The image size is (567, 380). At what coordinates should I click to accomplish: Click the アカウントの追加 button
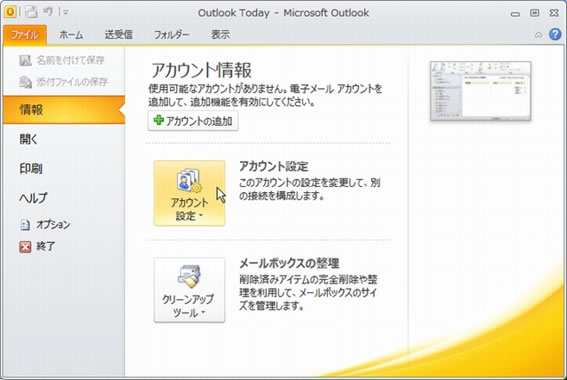click(193, 121)
